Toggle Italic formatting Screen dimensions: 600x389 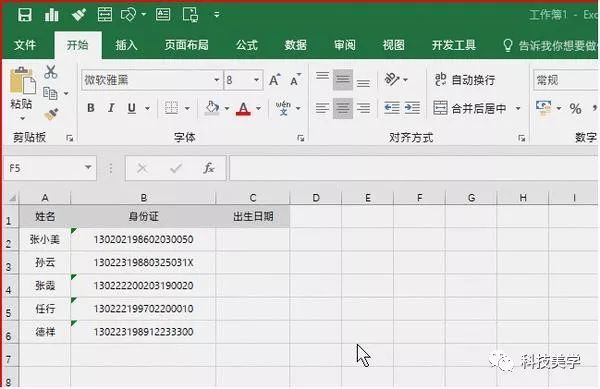(111, 108)
